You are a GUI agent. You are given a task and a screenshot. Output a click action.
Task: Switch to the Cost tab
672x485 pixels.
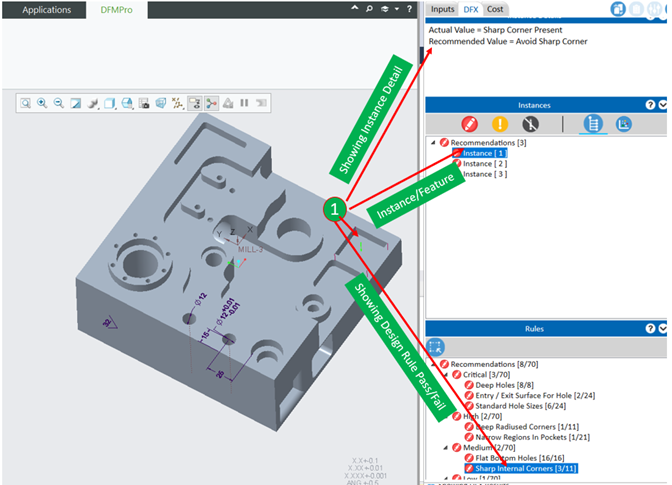coord(495,9)
